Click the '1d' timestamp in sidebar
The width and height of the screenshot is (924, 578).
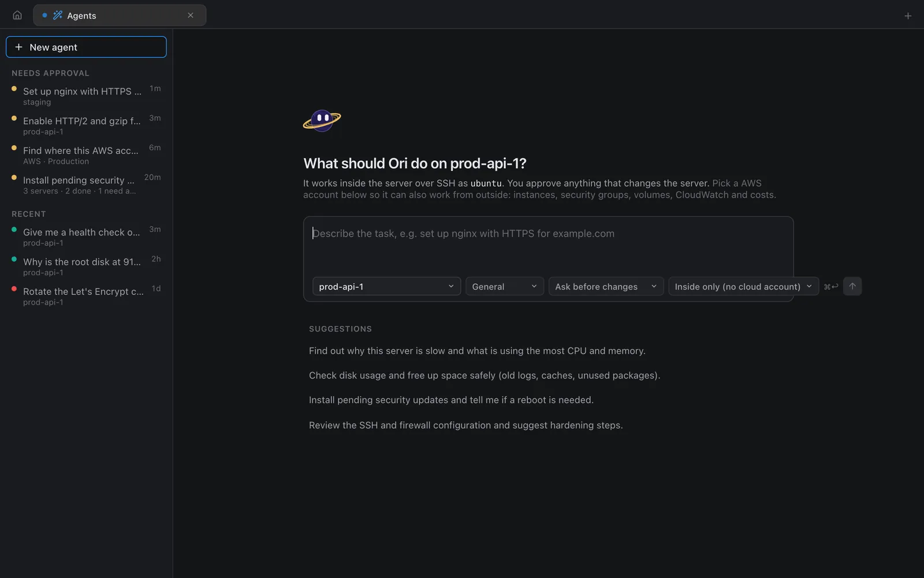[x=156, y=288]
